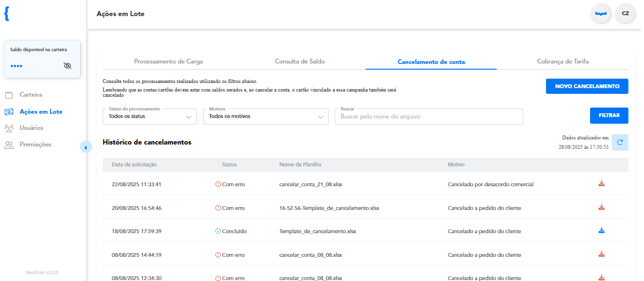Click the Concluído check icon on 18/08/2025 row
This screenshot has width=644, height=281.
218,231
